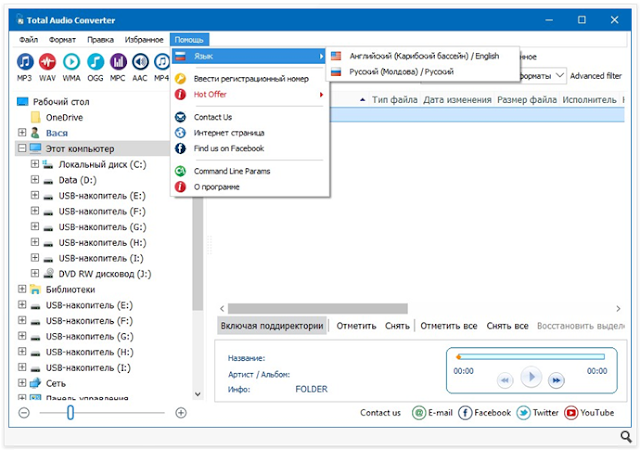Click the Снять button
This screenshot has height=450, width=640.
click(397, 326)
